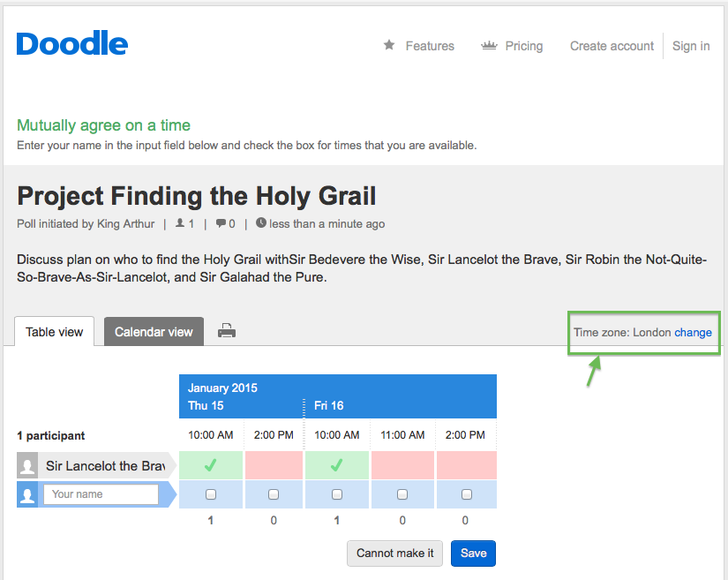Click the Time zone: London label

622,333
